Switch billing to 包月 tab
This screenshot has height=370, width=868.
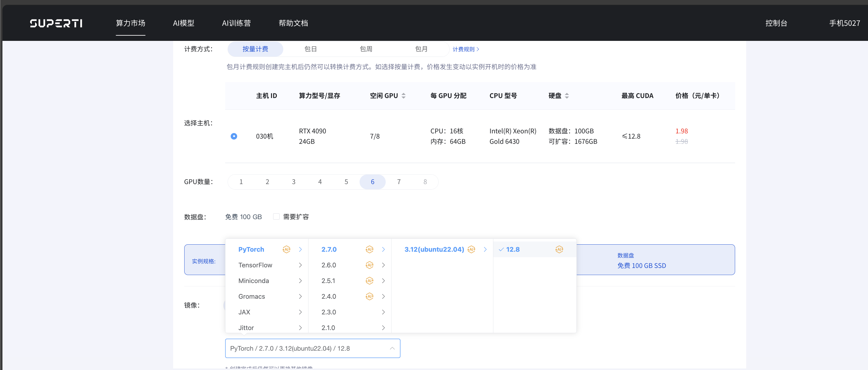(421, 49)
